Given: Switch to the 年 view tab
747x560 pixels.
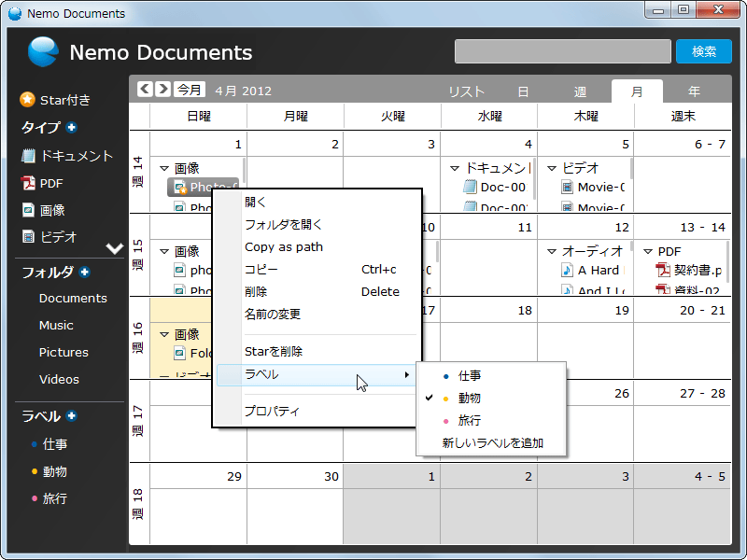Looking at the screenshot, I should point(694,91).
